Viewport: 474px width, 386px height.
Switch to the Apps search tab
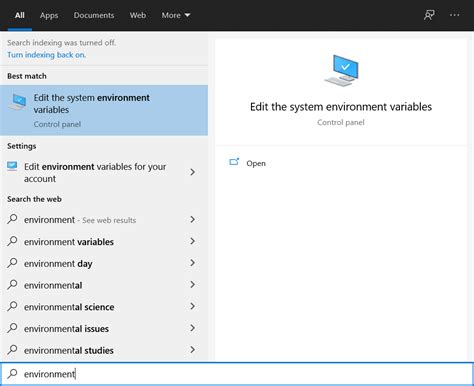(x=49, y=15)
